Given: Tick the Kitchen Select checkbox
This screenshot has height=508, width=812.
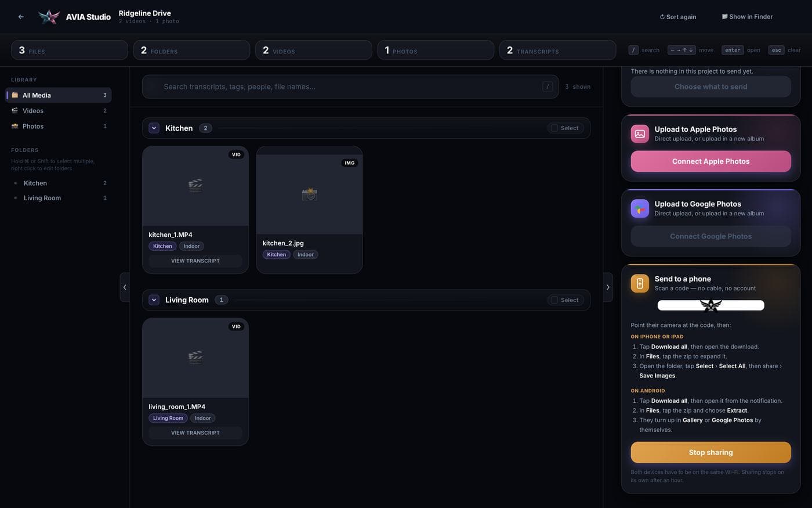Looking at the screenshot, I should [554, 128].
